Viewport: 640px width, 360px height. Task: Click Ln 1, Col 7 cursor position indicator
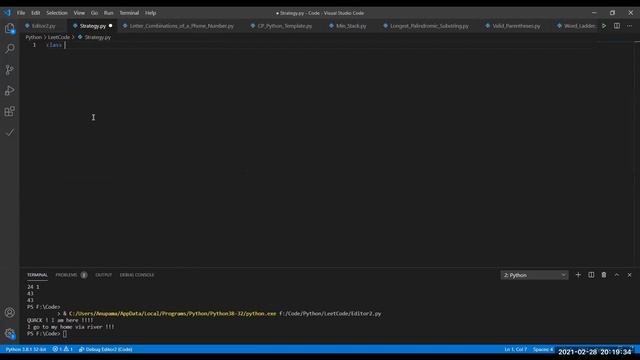[x=516, y=349]
